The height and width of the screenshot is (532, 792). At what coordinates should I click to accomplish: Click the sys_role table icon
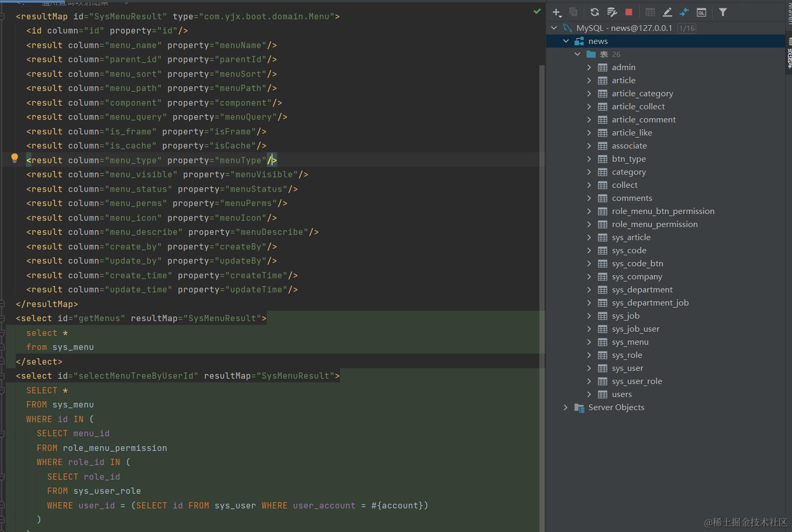coord(603,355)
